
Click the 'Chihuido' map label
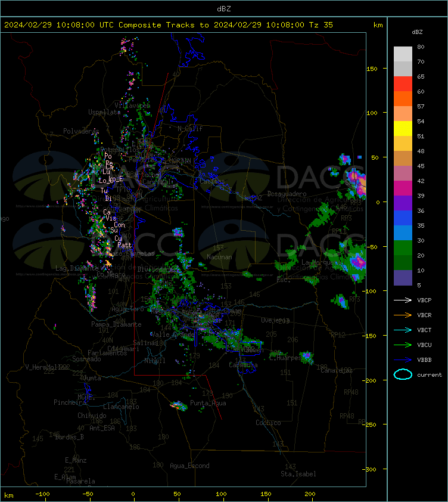point(92,415)
